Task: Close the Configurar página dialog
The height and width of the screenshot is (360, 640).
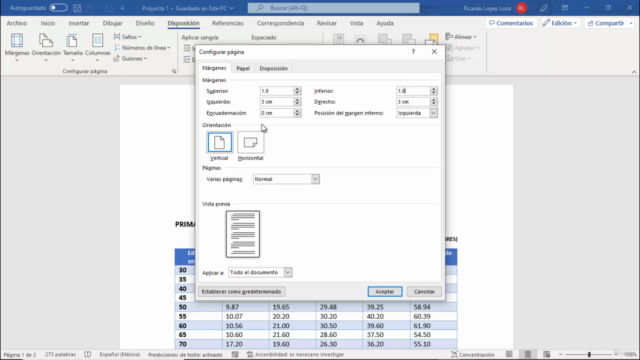Action: coord(434,52)
